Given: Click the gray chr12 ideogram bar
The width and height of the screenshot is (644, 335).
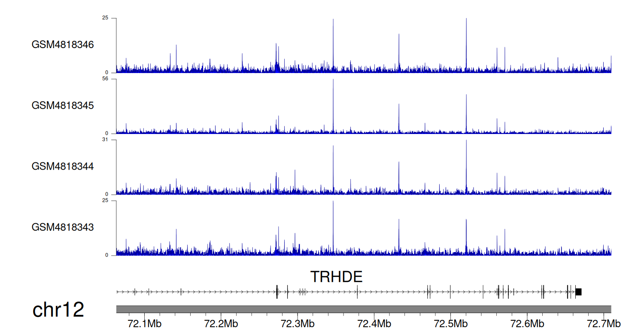Looking at the screenshot, I should coord(363,309).
